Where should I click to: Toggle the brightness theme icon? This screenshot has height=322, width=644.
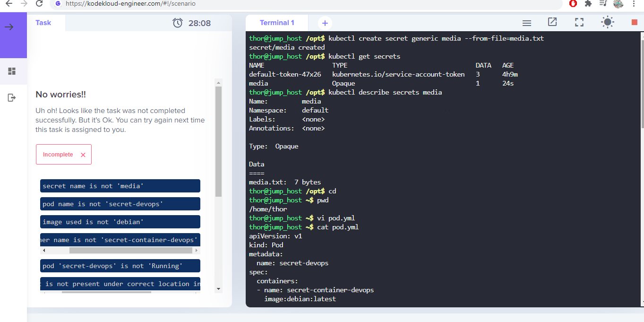point(607,22)
